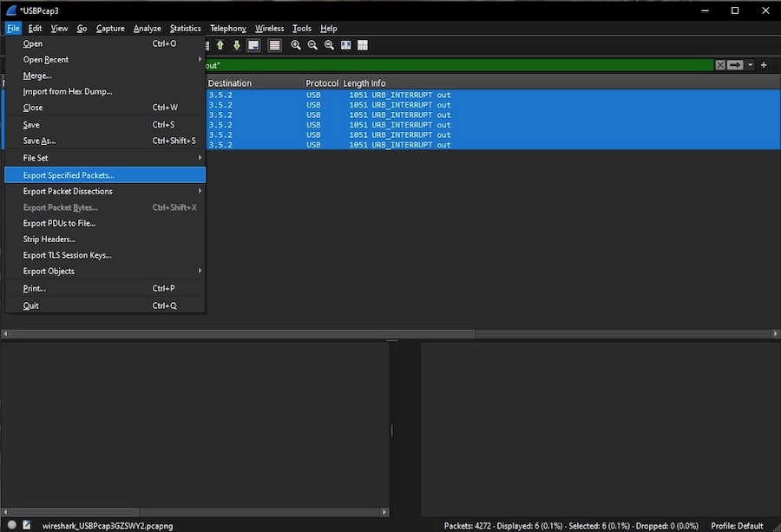Open display filter history dropdown
This screenshot has height=532, width=781.
coord(751,65)
